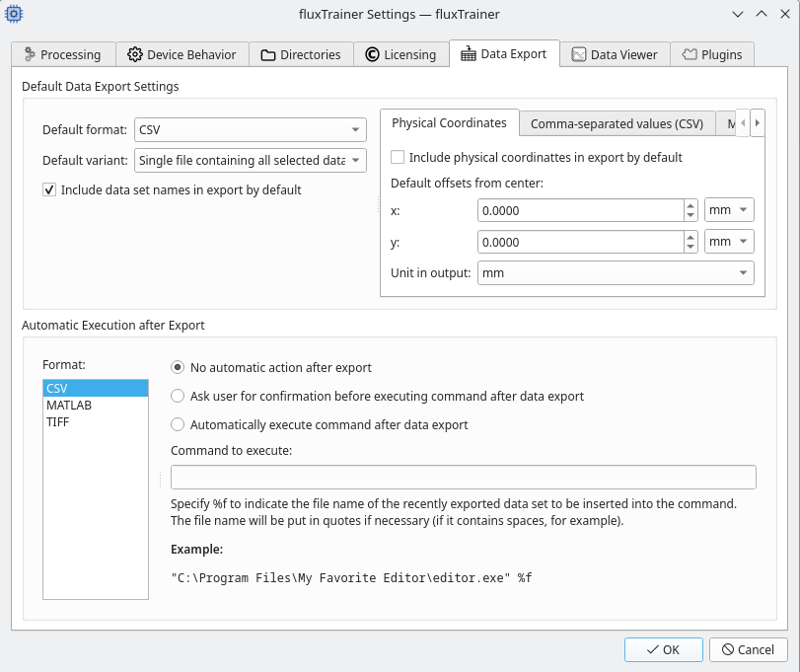
Task: Open the Default format dropdown
Action: click(250, 129)
